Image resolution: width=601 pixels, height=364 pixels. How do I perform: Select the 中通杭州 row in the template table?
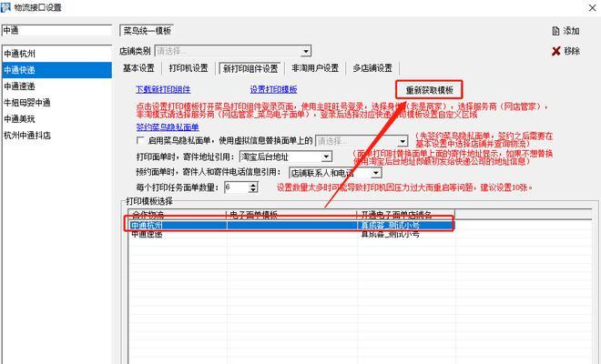coord(291,226)
